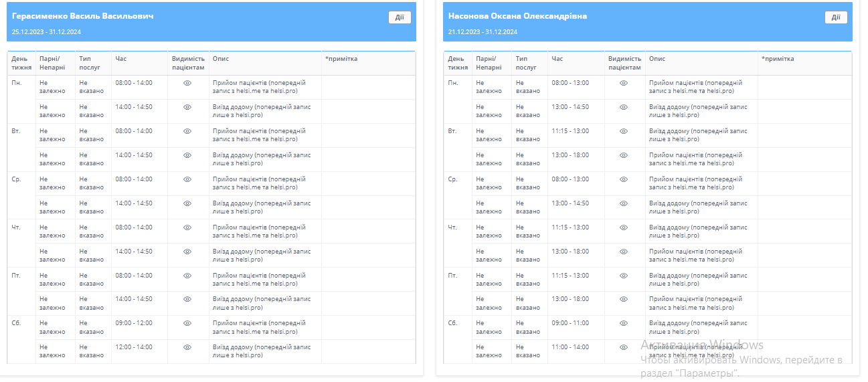The height and width of the screenshot is (382, 868).
Task: Toggle the eye icon for Герасименко Tuesday 14:00 - 14:50
Action: coord(187,155)
